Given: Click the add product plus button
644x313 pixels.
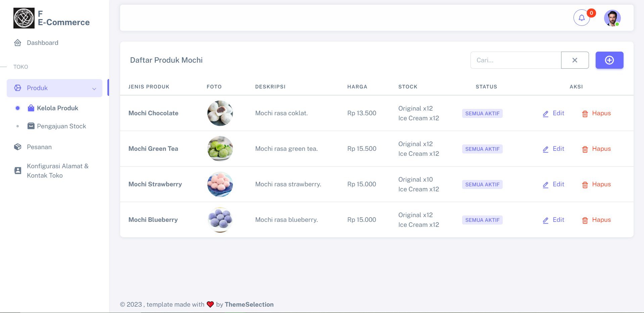Looking at the screenshot, I should click(609, 60).
